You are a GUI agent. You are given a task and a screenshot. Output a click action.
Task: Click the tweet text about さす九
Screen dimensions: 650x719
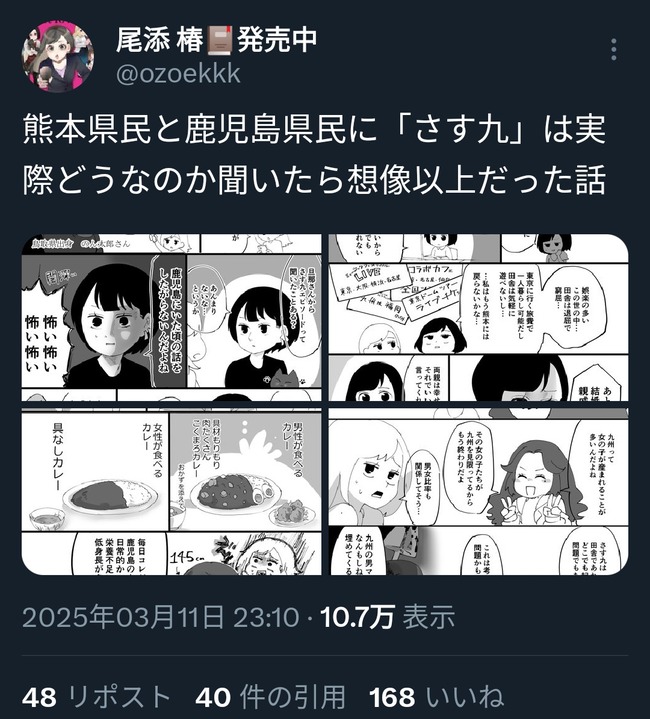(314, 154)
